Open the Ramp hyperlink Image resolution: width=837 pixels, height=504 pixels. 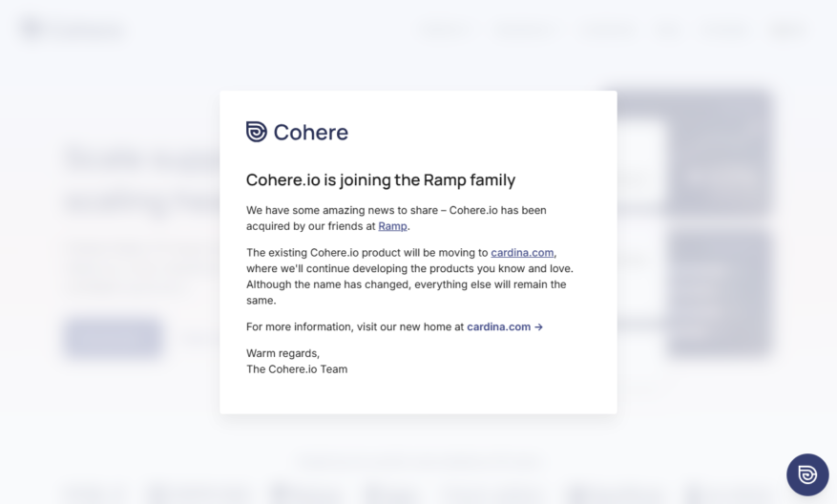coord(392,226)
